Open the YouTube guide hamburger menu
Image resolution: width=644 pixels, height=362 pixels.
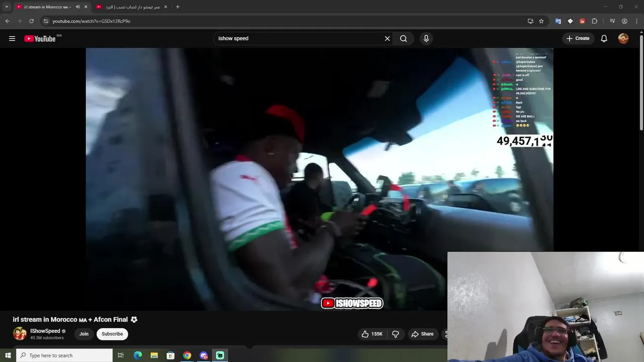[12, 39]
